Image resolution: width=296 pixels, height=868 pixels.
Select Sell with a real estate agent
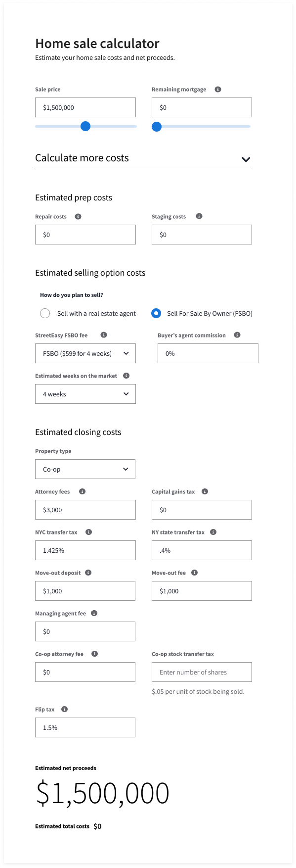45,313
